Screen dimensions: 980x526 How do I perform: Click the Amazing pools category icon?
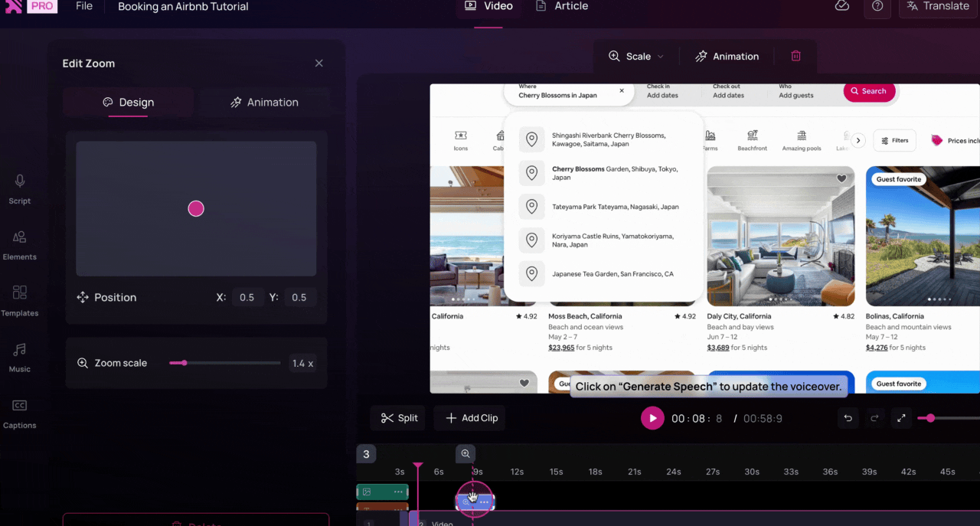pos(802,140)
